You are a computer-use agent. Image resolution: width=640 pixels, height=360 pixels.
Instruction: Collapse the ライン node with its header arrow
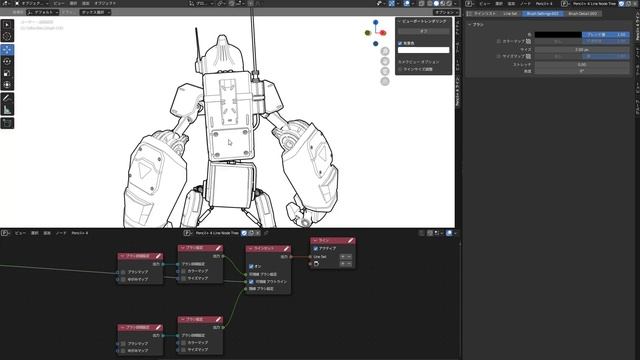click(315, 240)
